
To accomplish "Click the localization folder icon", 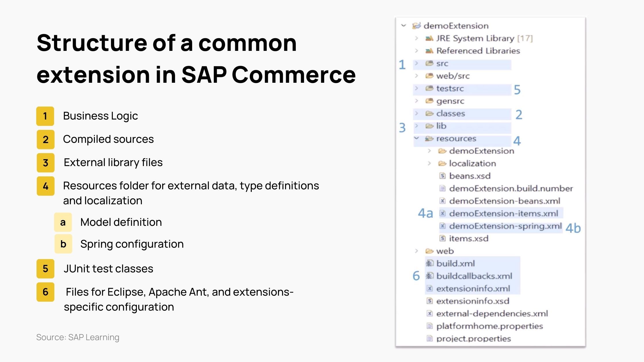I will point(442,163).
